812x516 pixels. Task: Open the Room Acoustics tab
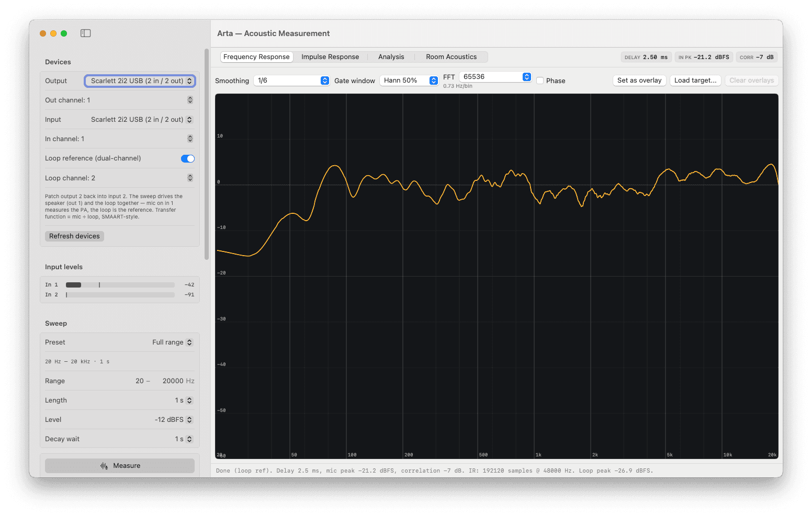451,57
